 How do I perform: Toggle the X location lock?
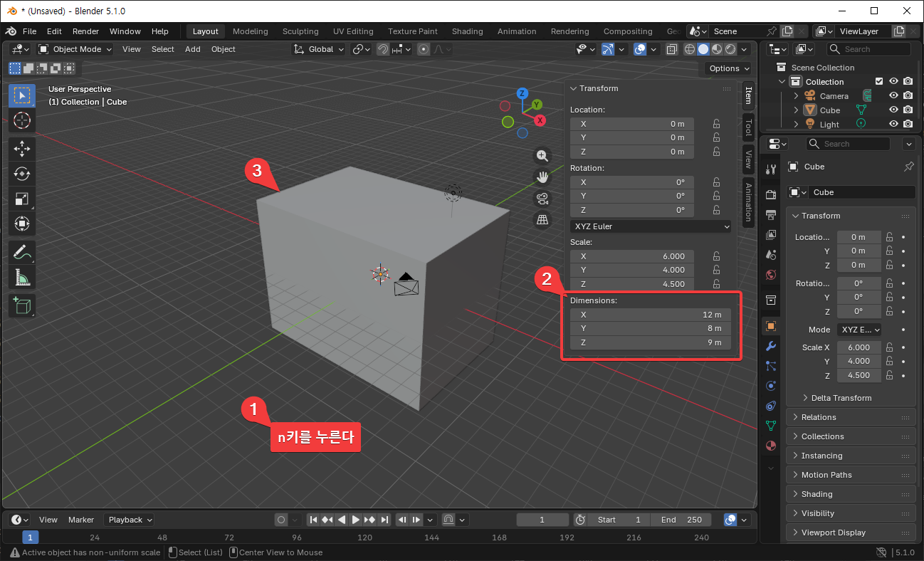tap(716, 124)
